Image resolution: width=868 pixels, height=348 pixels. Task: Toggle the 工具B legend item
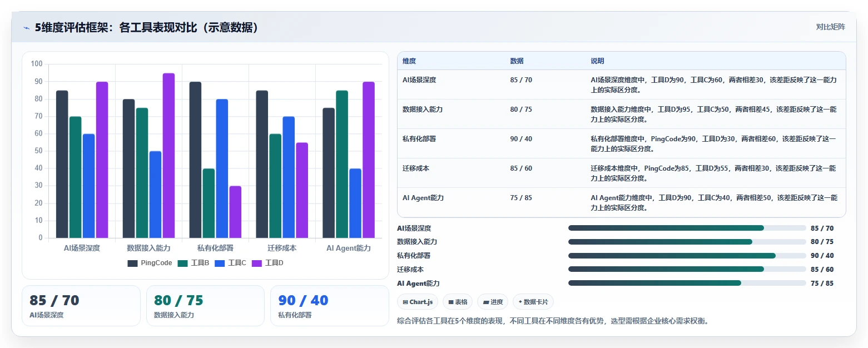pos(194,264)
